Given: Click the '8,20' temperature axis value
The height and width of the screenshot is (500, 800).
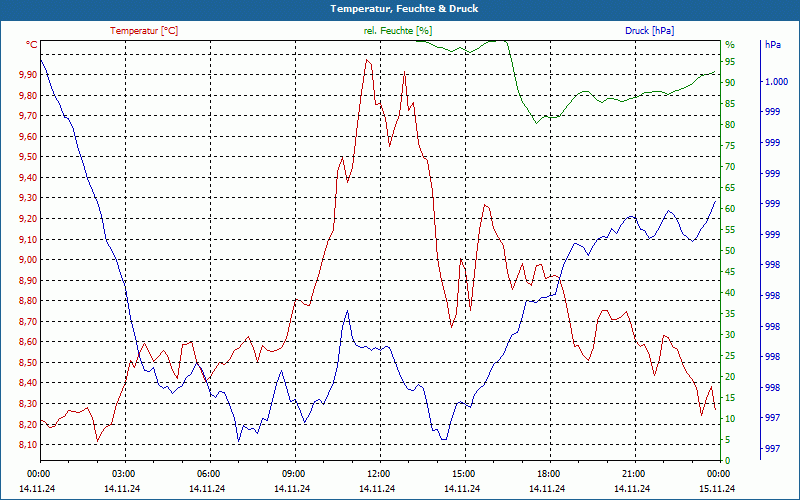Looking at the screenshot, I should 29,424.
